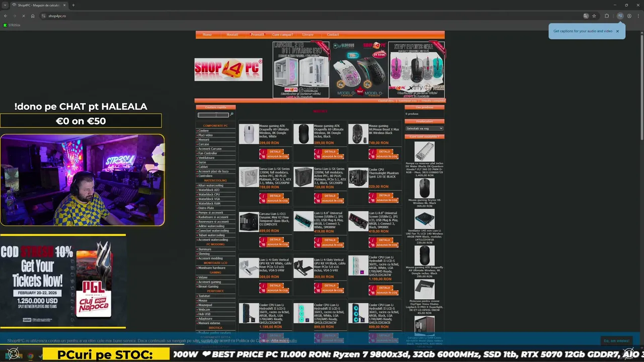Open the Chrome three-dot menu

(637, 16)
